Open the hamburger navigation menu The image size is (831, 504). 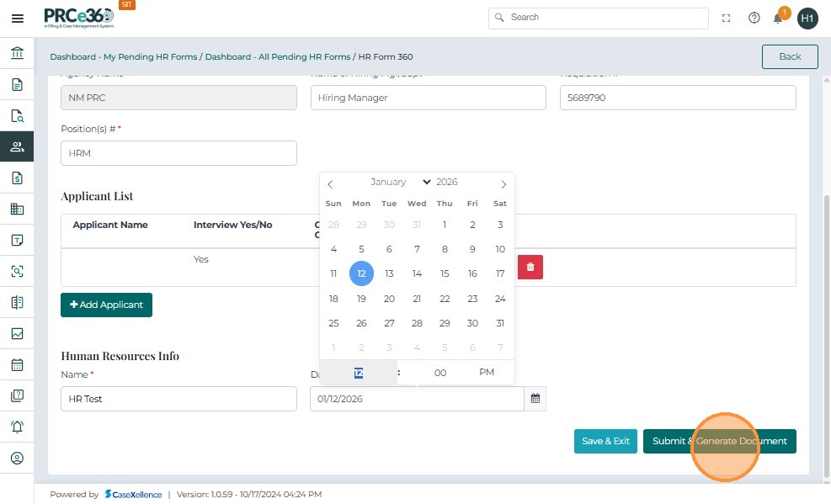[x=17, y=18]
